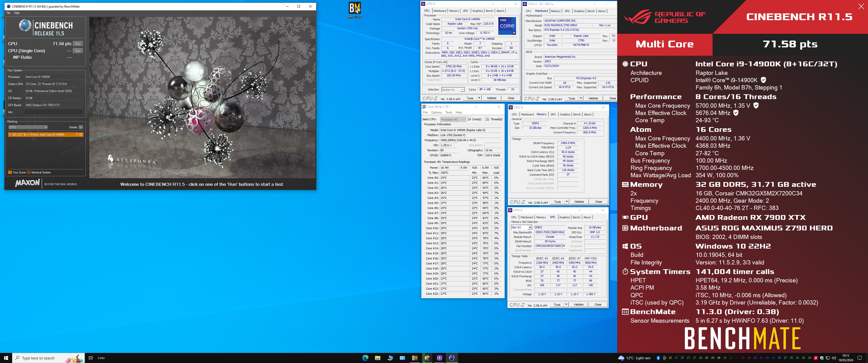The image size is (868, 363).
Task: Open the Slot #2 memory slot dropdown
Action: pos(522,227)
